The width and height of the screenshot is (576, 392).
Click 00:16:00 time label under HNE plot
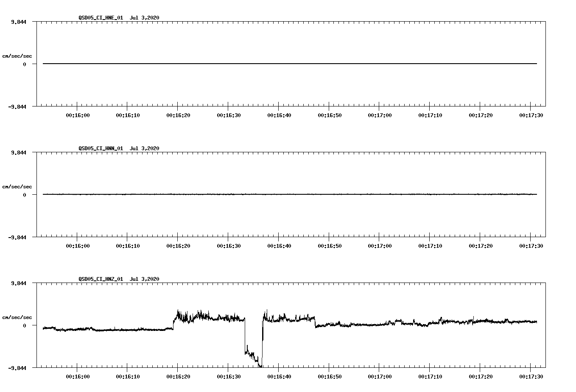(x=77, y=115)
